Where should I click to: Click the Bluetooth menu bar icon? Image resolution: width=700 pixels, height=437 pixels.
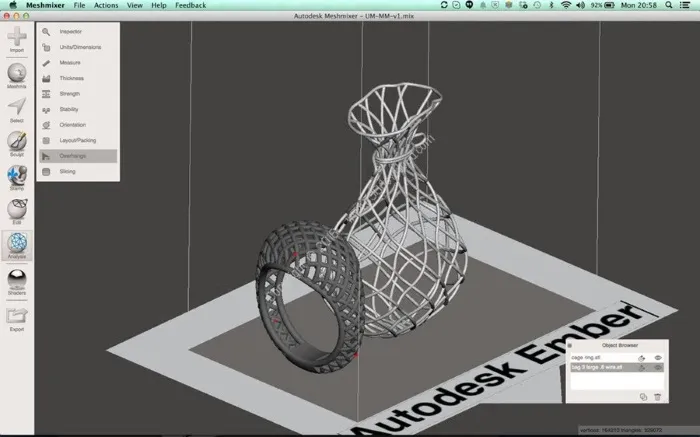(x=551, y=5)
